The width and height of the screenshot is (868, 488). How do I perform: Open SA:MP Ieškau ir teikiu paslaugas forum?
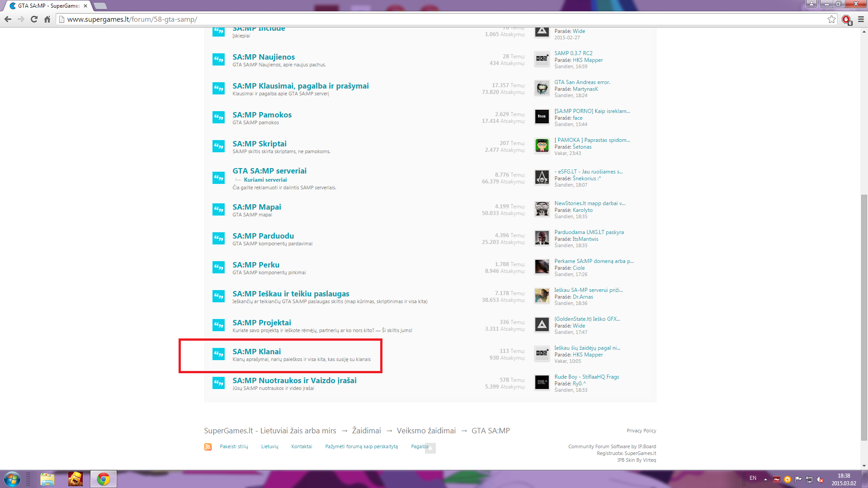(291, 294)
